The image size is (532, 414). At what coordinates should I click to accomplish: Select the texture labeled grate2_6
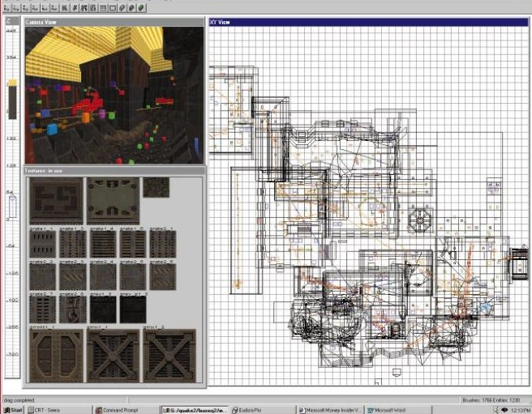[x=163, y=277]
